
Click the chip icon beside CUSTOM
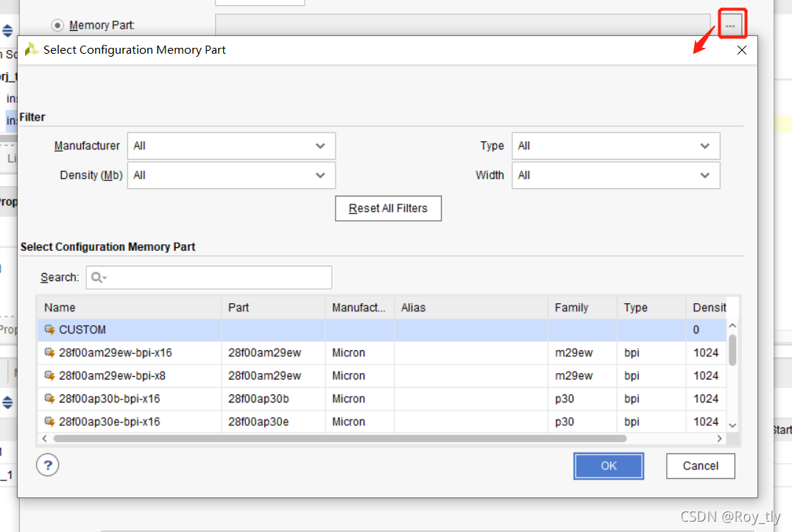(x=49, y=329)
